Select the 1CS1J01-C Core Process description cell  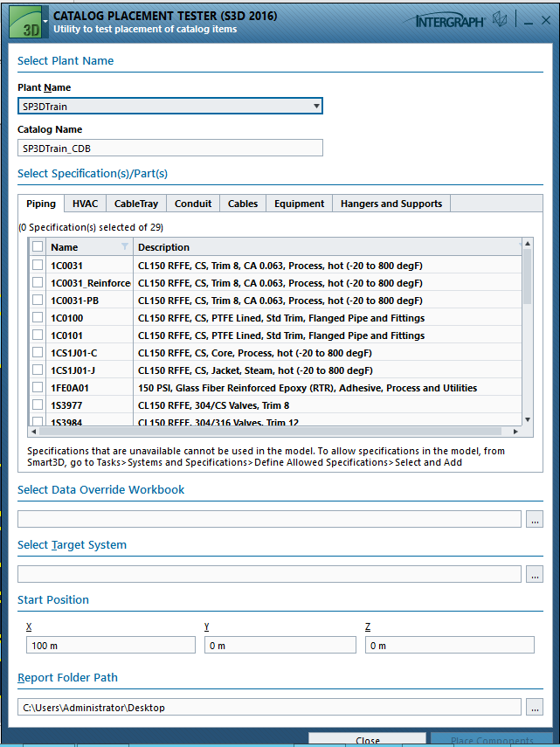point(328,353)
